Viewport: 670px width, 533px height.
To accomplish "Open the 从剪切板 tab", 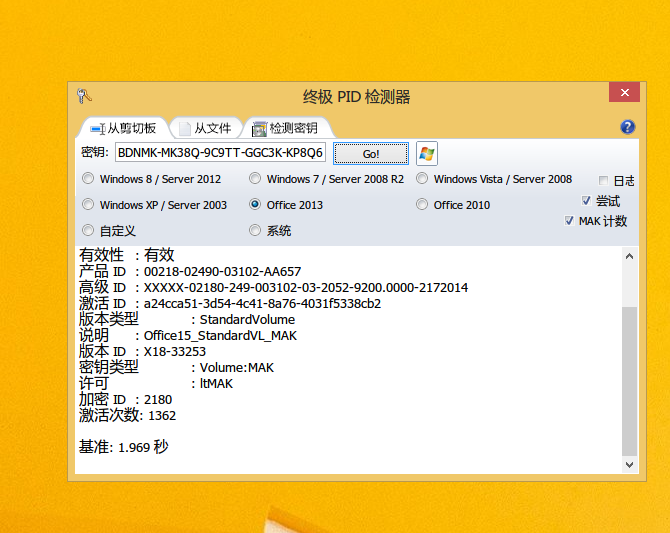I will tap(123, 128).
